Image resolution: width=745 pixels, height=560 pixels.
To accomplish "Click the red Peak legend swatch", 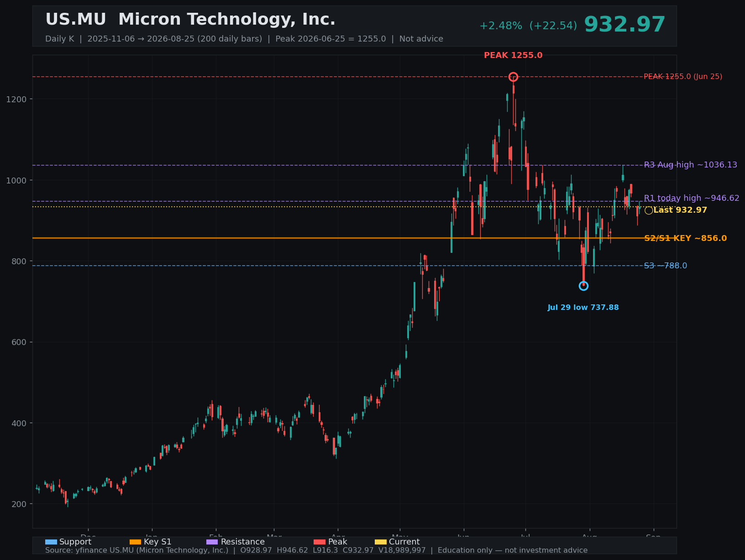I will pyautogui.click(x=320, y=542).
